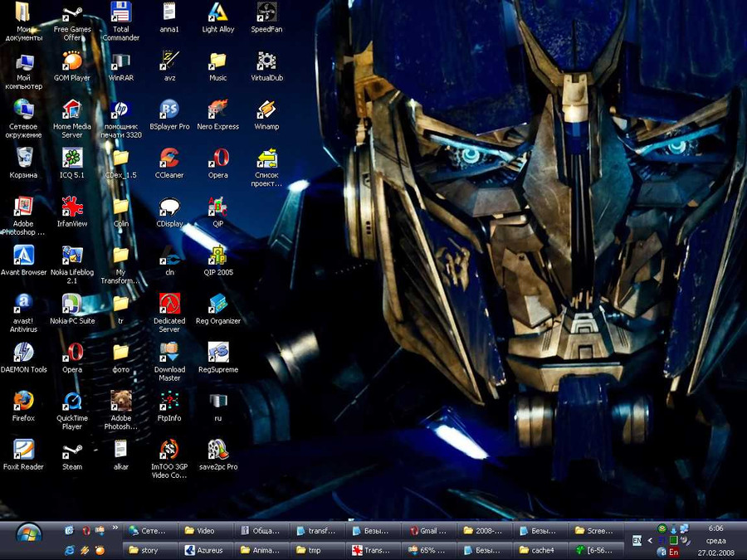Image resolution: width=747 pixels, height=560 pixels.
Task: Select the IrfanView icon
Action: [x=72, y=212]
